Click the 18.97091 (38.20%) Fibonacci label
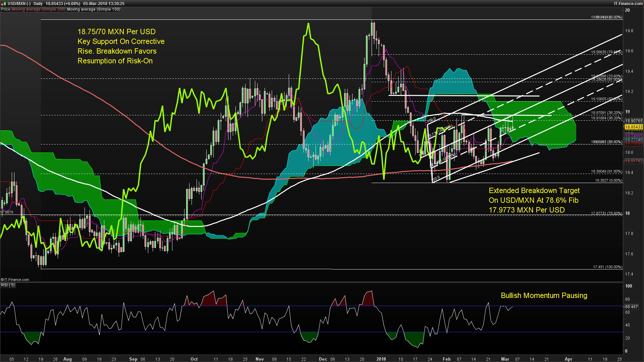The image size is (644, 362). click(x=606, y=113)
